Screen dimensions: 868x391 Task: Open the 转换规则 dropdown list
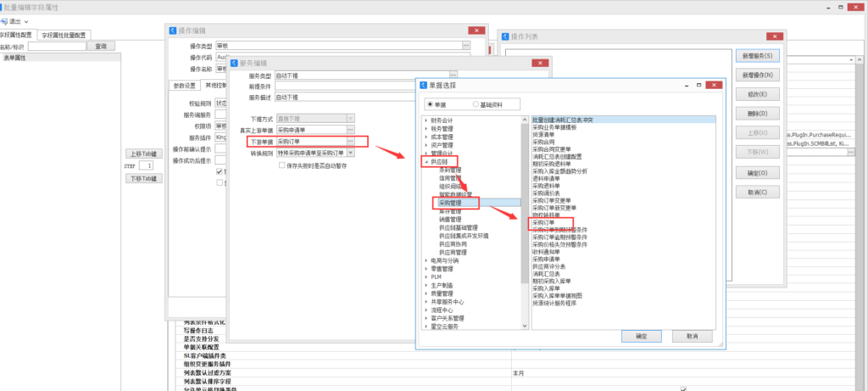(351, 153)
